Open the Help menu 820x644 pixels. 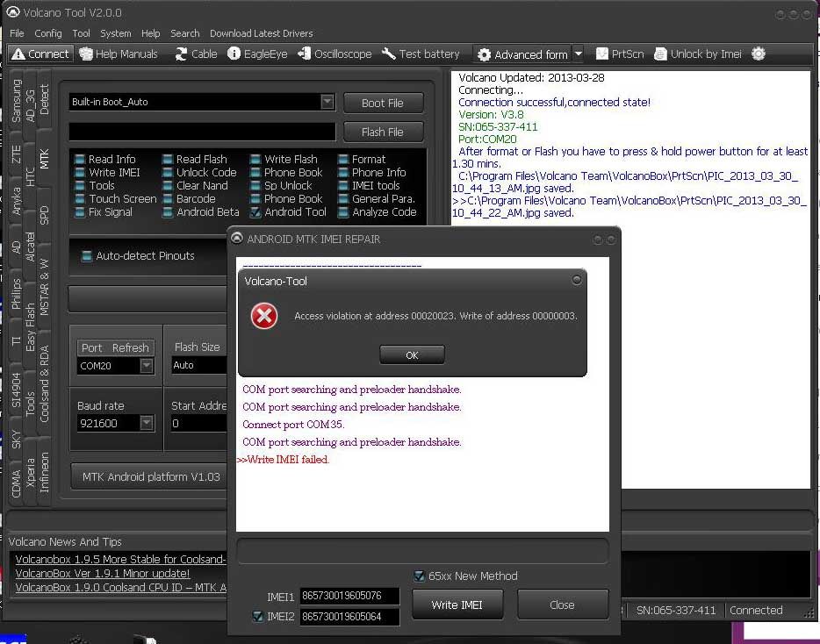click(151, 33)
